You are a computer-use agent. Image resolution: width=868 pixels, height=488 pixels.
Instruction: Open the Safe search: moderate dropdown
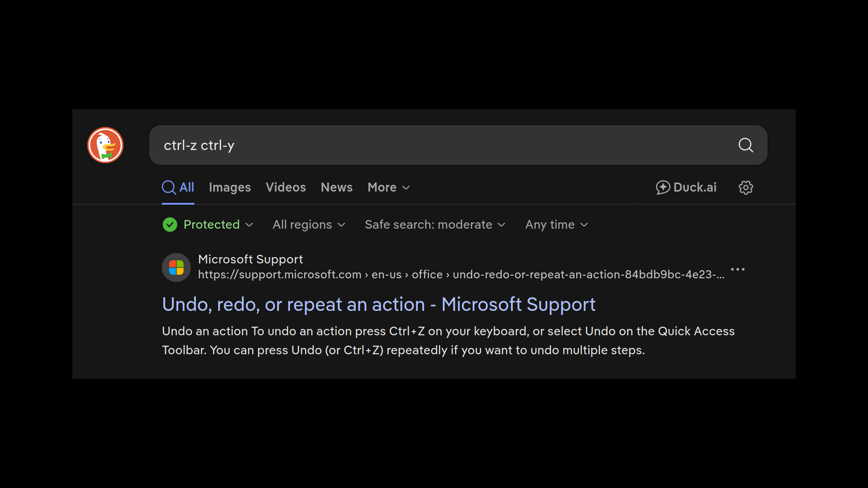coord(435,225)
